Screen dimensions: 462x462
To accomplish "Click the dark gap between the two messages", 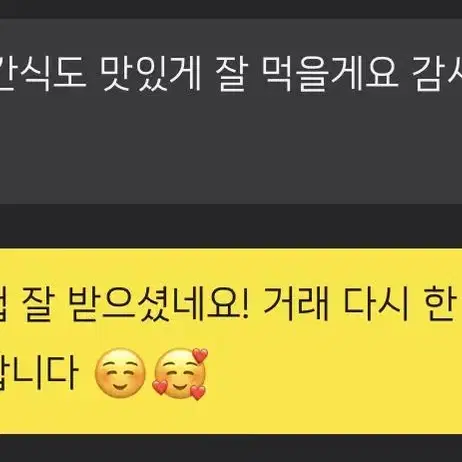I will [x=231, y=226].
